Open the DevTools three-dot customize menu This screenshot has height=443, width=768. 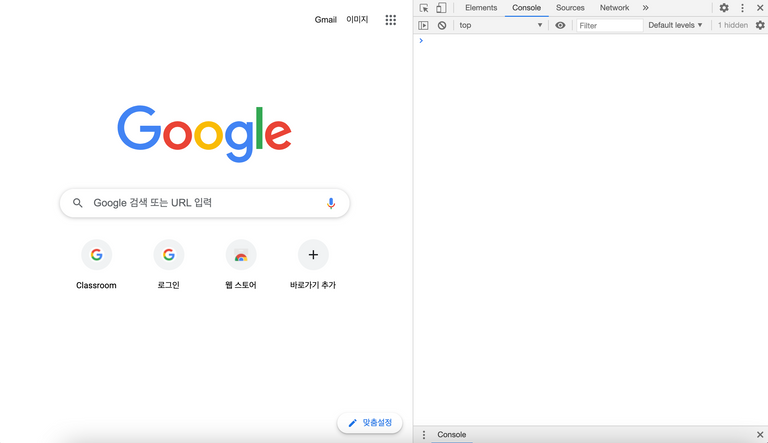[743, 8]
